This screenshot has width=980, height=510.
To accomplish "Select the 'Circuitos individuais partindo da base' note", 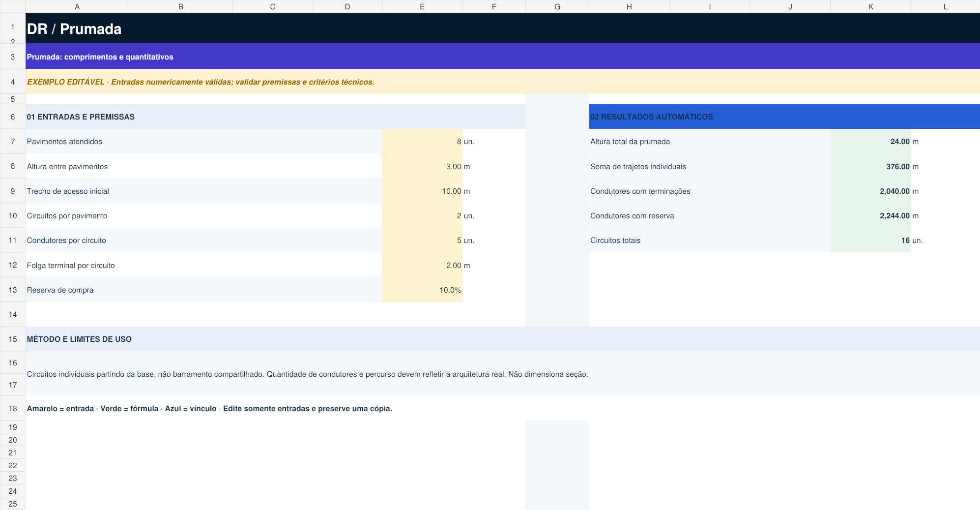I will [x=502, y=374].
